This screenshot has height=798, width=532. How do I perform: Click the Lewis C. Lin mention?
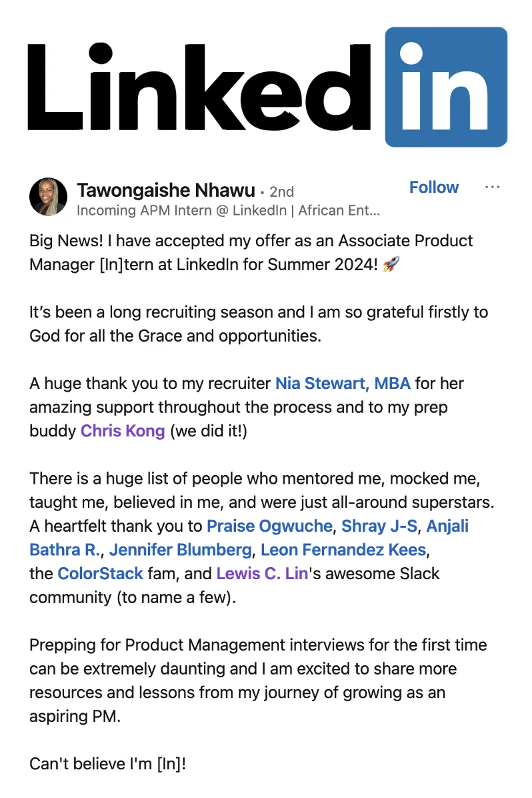coord(262,573)
